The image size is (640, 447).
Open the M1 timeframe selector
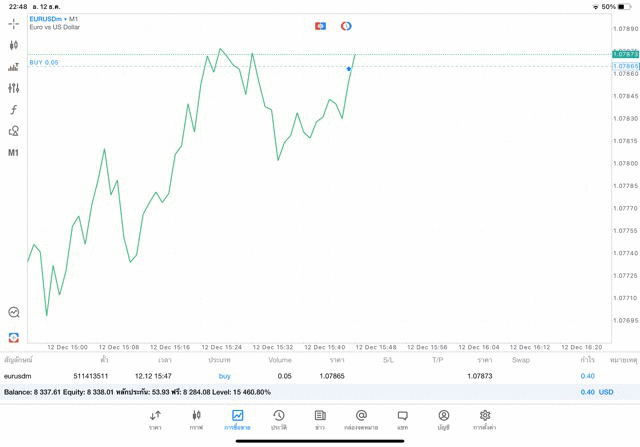coord(13,153)
